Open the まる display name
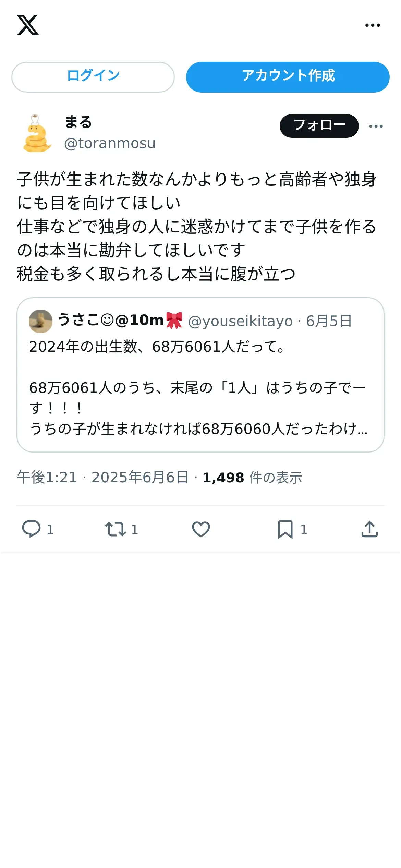Image resolution: width=401 pixels, height=868 pixels. (78, 122)
